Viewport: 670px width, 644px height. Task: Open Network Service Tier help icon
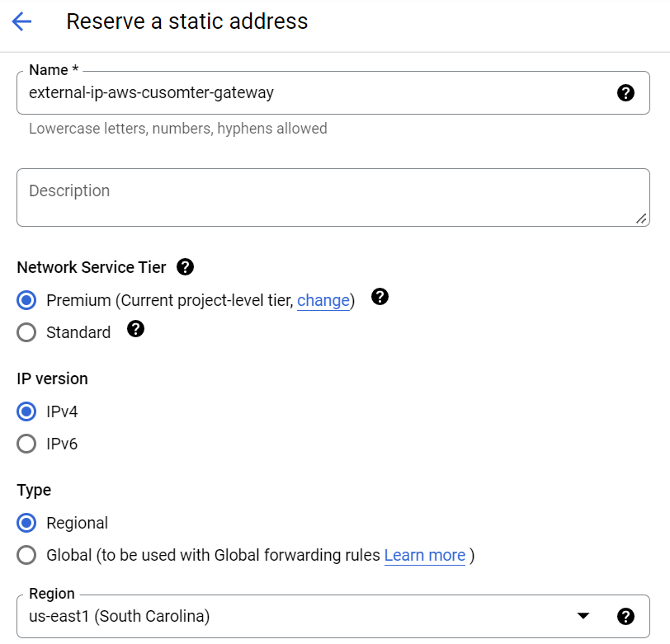(x=186, y=266)
